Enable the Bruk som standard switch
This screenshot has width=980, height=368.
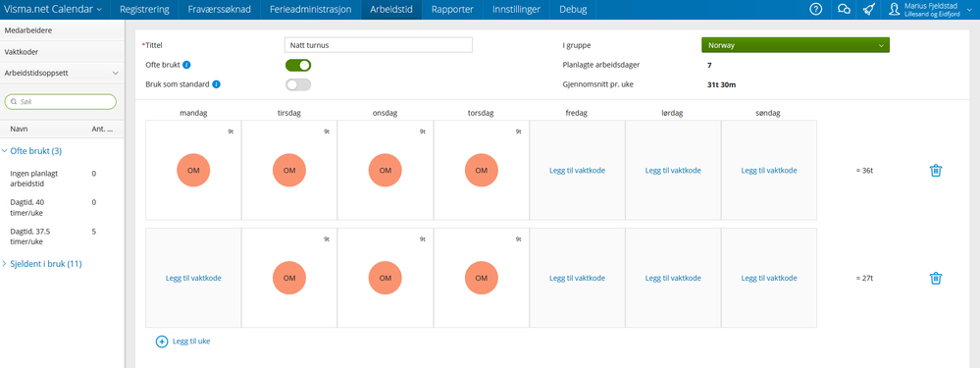(298, 84)
